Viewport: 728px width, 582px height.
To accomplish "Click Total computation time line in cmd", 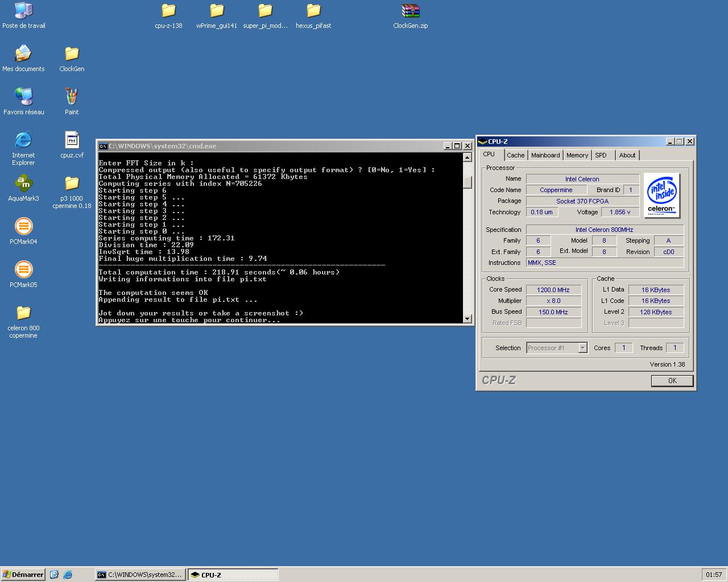I will coord(219,272).
